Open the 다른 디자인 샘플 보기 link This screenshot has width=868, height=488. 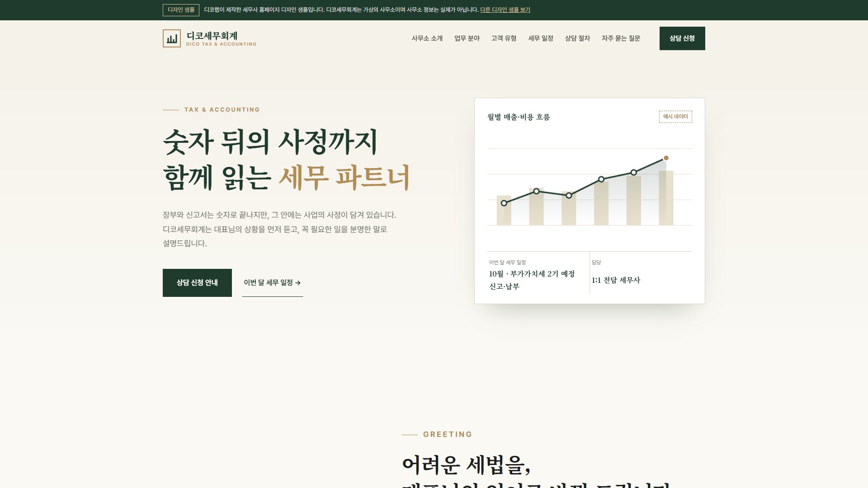[505, 10]
